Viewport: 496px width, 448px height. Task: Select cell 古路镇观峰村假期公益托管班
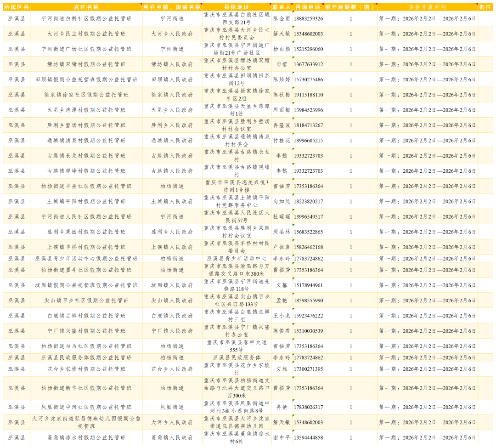coord(86,171)
